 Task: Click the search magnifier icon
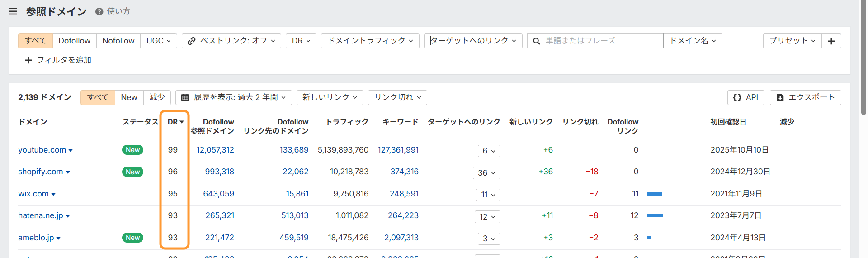click(x=536, y=41)
